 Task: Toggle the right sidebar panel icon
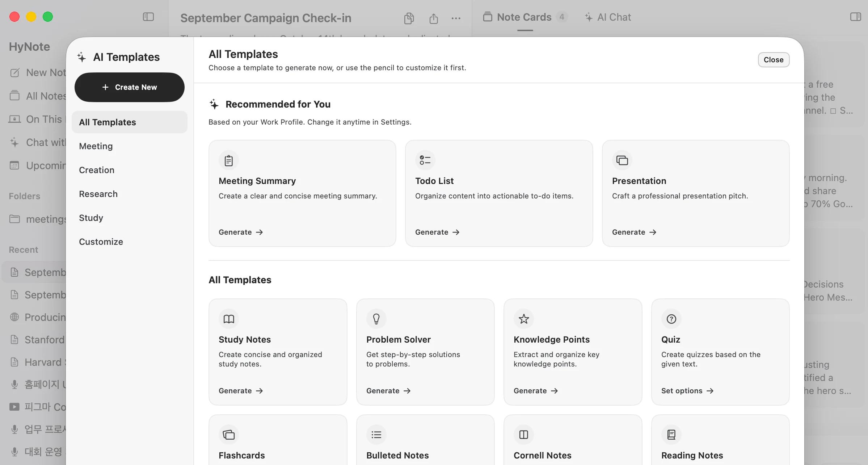(856, 17)
